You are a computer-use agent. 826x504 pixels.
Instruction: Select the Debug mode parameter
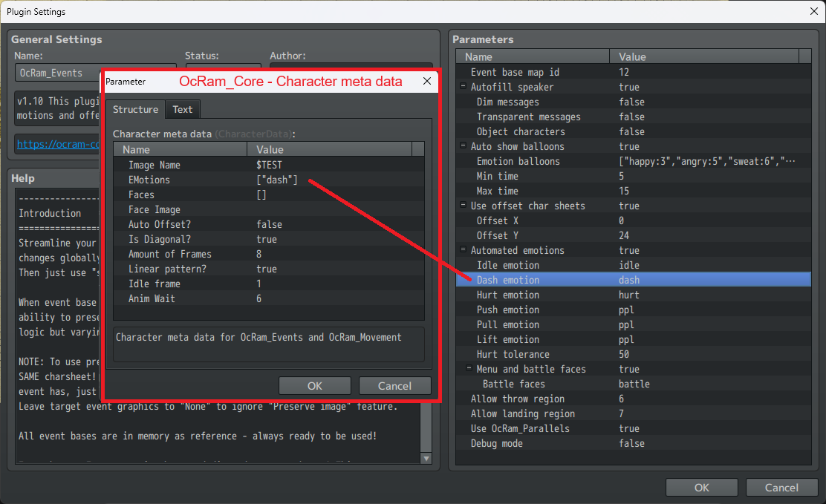click(x=633, y=443)
